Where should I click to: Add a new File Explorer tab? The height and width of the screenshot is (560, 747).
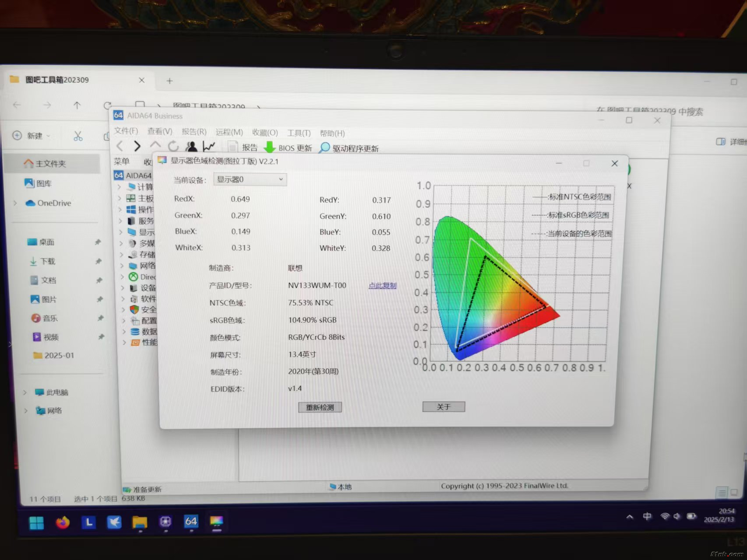[x=169, y=81]
